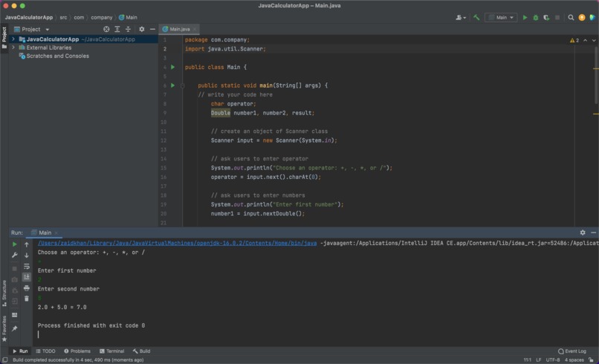Click run gutter arrow beside class Main
599x364 pixels.
pos(172,67)
